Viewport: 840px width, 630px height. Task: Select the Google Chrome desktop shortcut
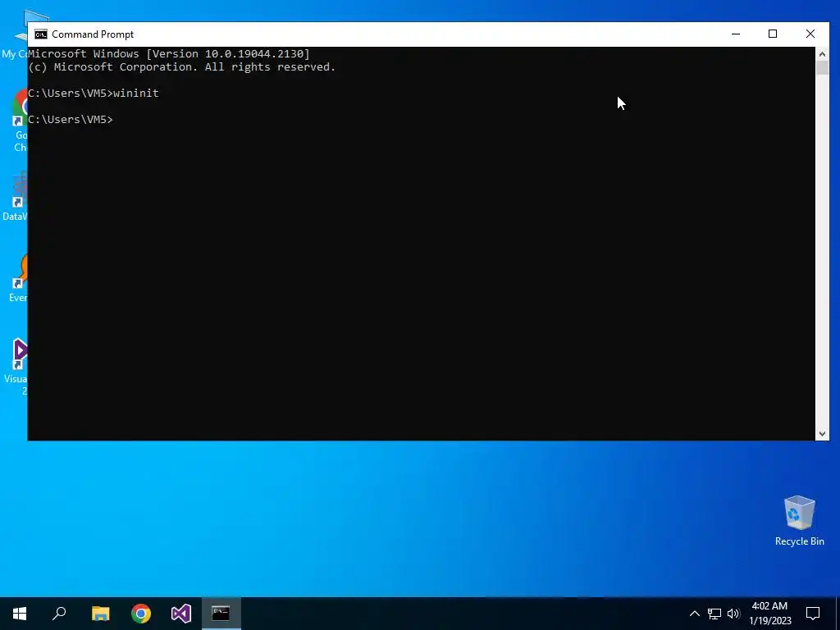(x=21, y=121)
